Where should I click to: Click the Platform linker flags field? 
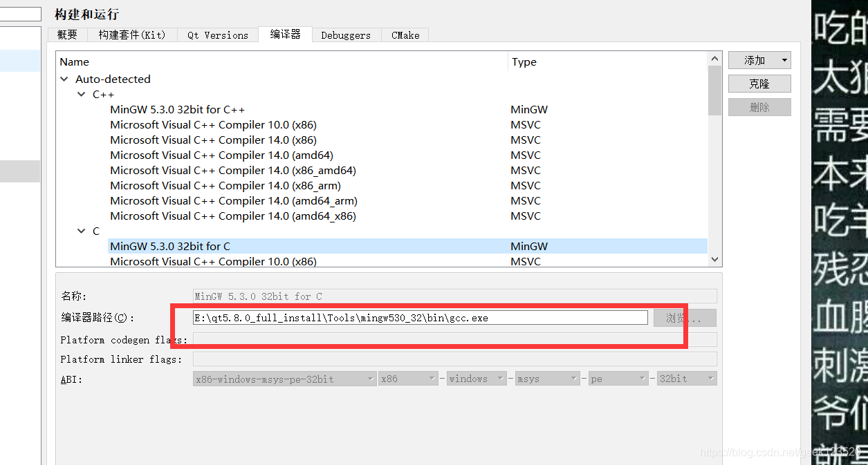454,359
